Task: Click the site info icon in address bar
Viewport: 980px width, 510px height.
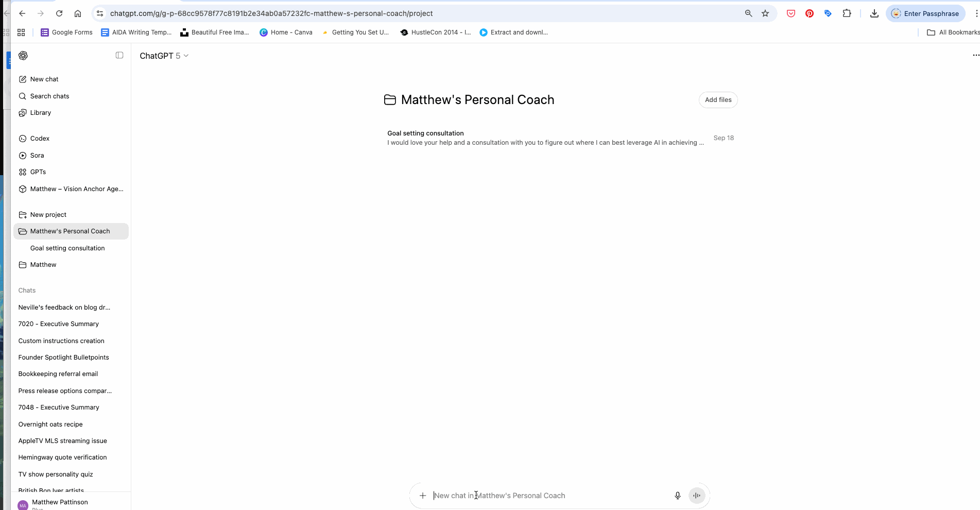Action: [100, 13]
